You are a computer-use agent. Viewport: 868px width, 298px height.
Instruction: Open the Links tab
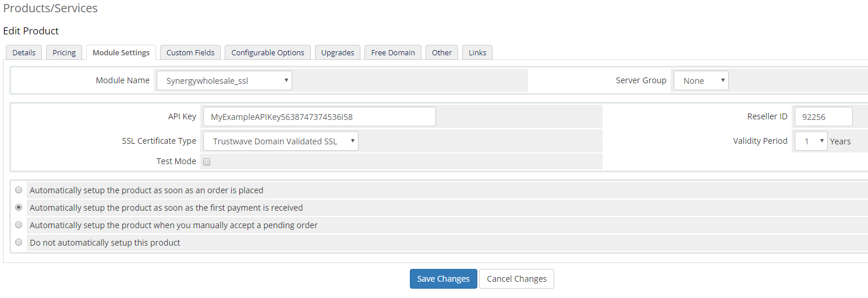coord(477,52)
